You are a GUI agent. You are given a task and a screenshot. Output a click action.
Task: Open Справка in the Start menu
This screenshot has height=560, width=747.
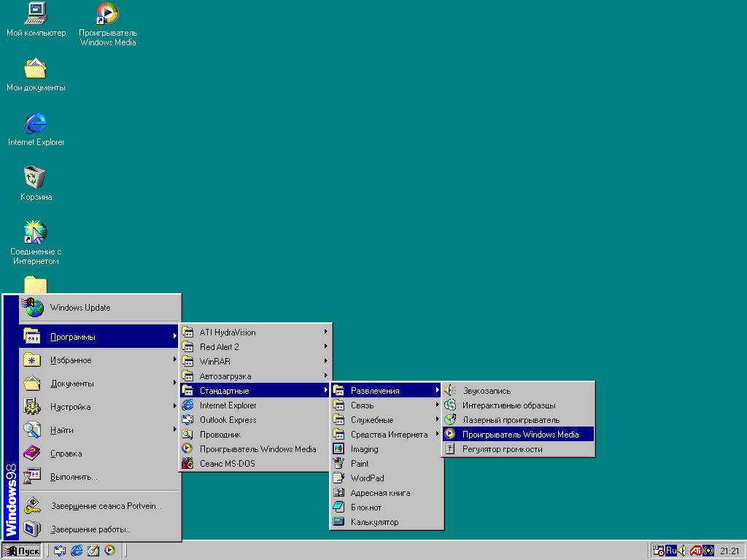coord(100,453)
